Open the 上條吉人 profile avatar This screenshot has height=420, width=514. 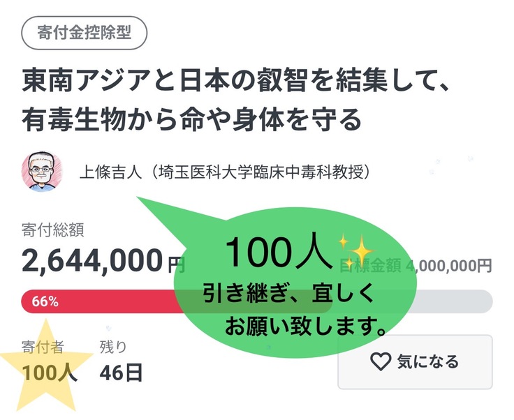tap(43, 172)
